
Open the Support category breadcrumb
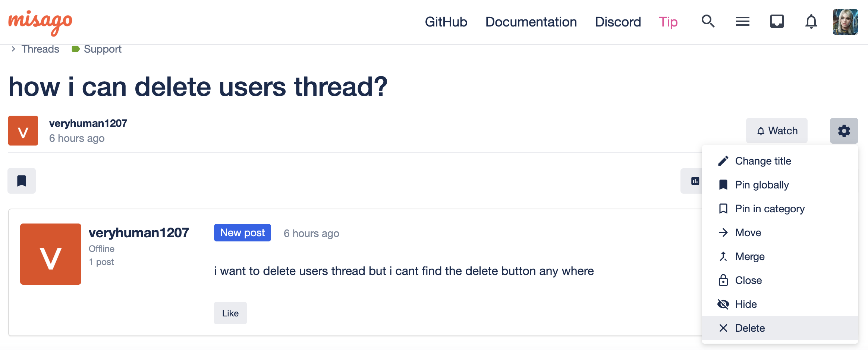coord(102,49)
